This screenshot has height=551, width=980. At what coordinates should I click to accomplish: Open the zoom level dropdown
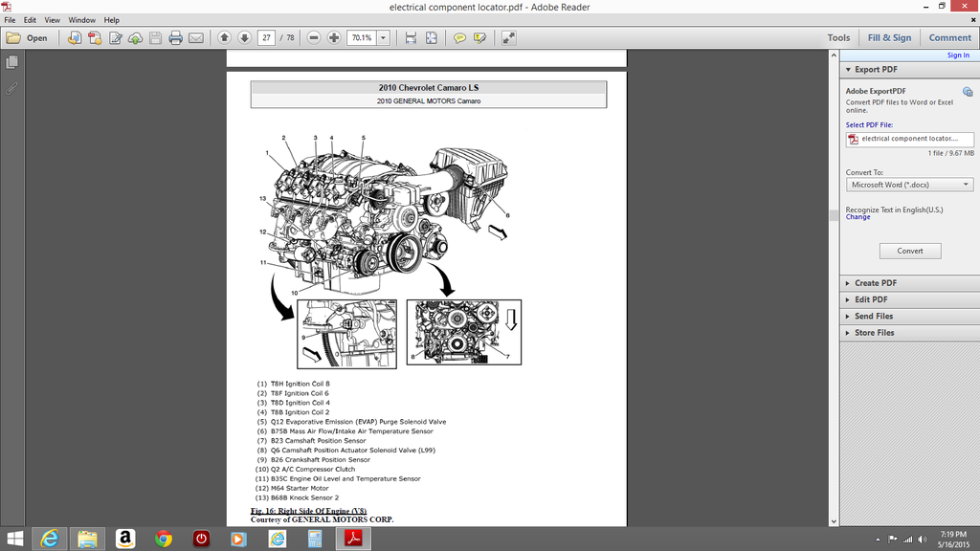tap(384, 38)
